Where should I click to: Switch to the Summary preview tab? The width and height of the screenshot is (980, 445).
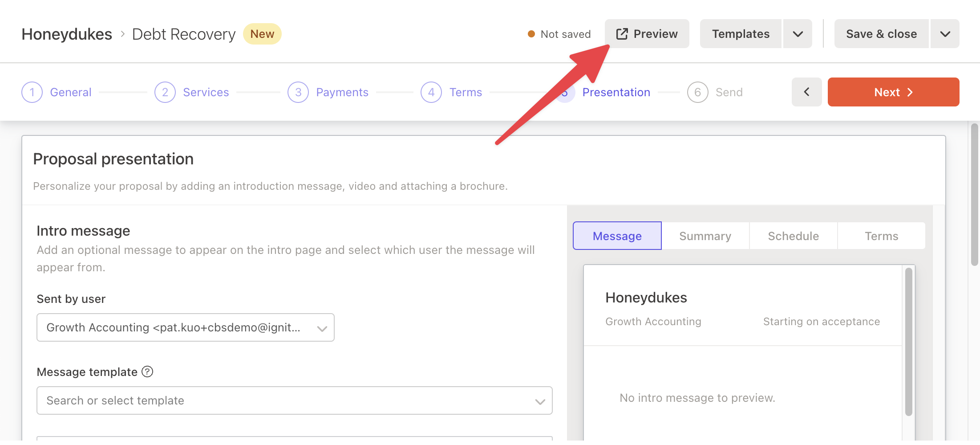pyautogui.click(x=705, y=236)
